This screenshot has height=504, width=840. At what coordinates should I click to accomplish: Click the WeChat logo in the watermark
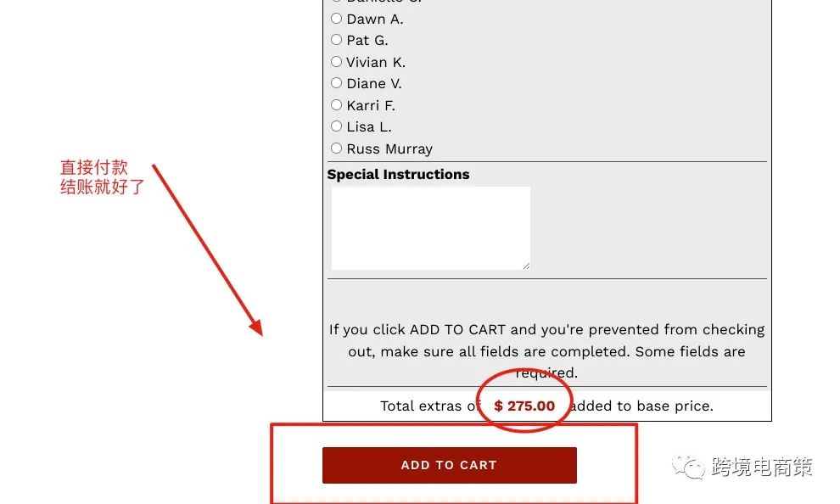(688, 467)
